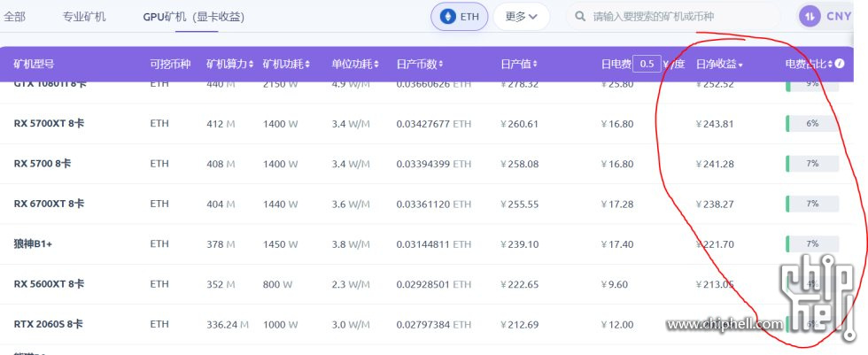Click coin yield 0.03361120 ETH
868x355 pixels.
433,204
